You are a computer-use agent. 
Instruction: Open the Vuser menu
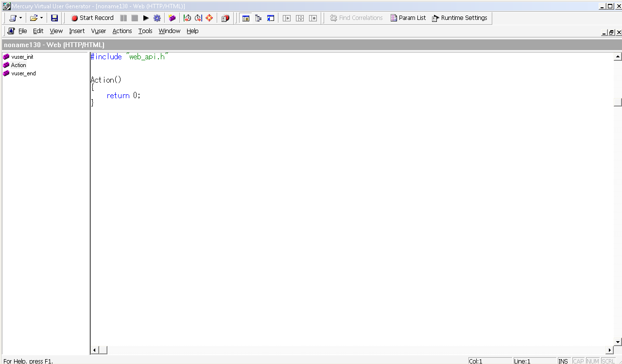[x=99, y=31]
